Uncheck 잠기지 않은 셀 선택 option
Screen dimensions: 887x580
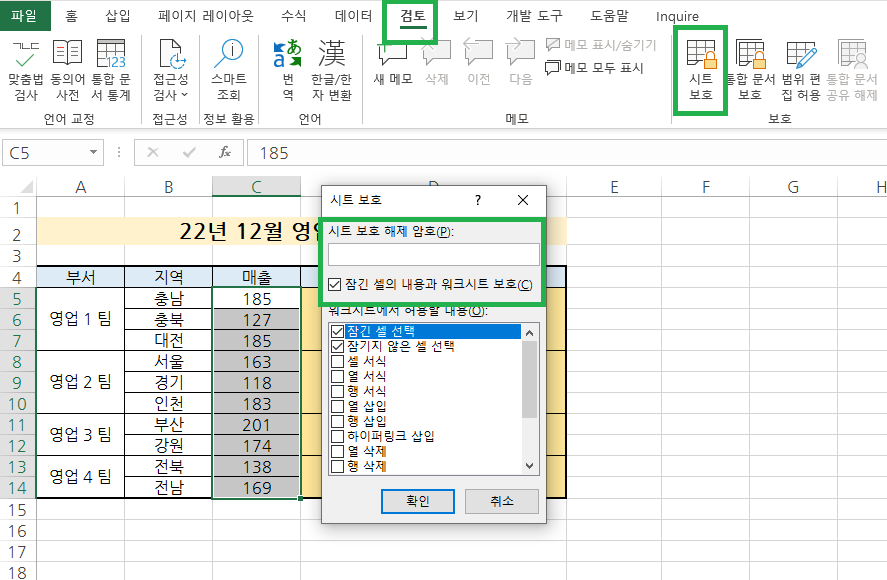[338, 346]
